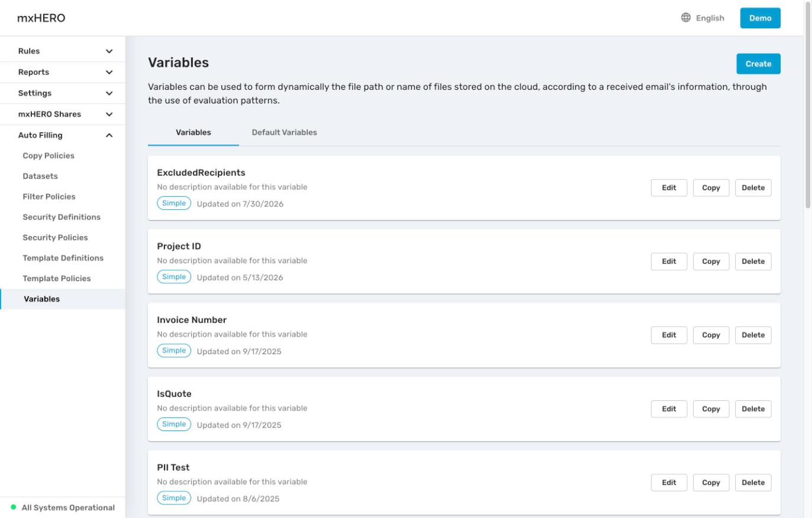Delete the Project ID variable
The width and height of the screenshot is (812, 518).
[753, 261]
